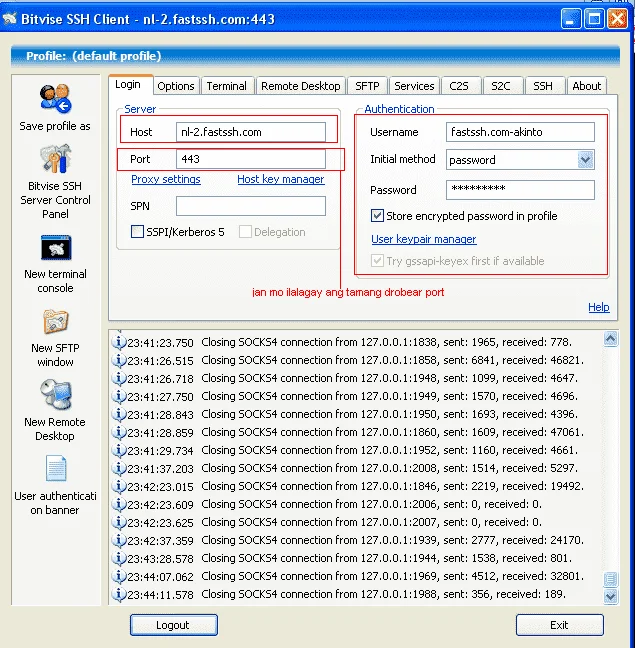The image size is (635, 648).
Task: Click the Host input field
Action: (x=251, y=132)
